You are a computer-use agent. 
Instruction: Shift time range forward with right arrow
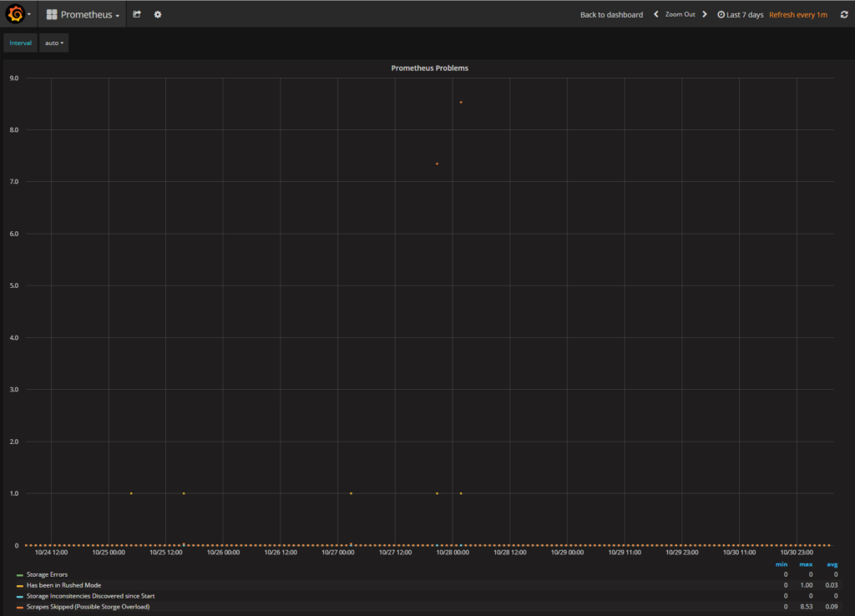(705, 14)
